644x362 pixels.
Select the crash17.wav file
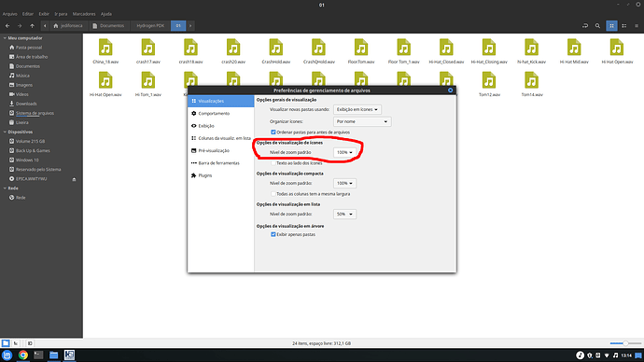click(x=148, y=51)
